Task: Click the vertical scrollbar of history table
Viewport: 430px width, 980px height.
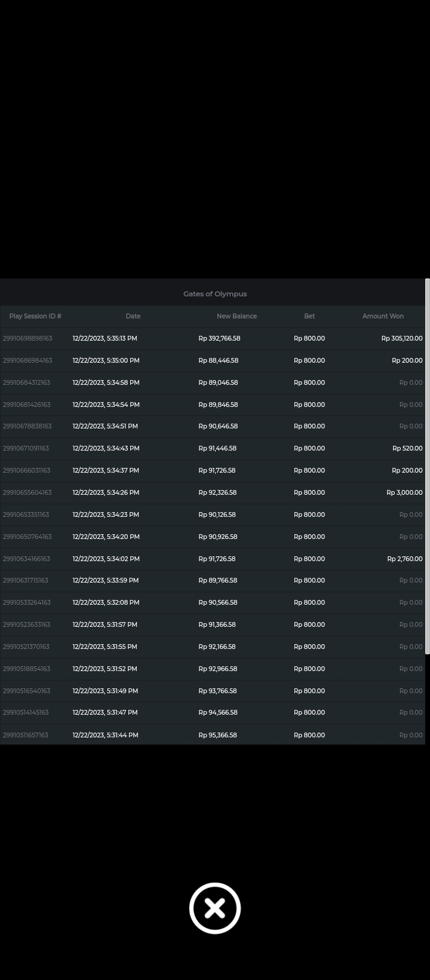Action: pos(427,466)
